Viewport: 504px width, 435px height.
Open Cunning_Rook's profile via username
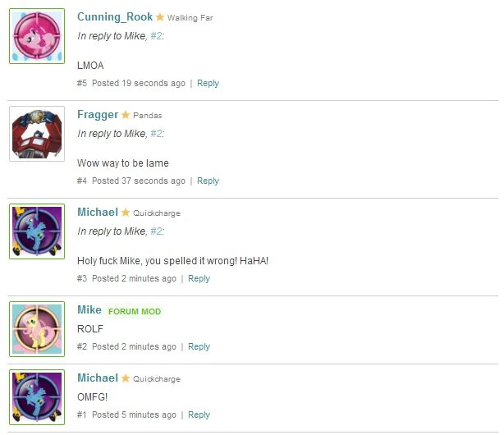tap(115, 16)
